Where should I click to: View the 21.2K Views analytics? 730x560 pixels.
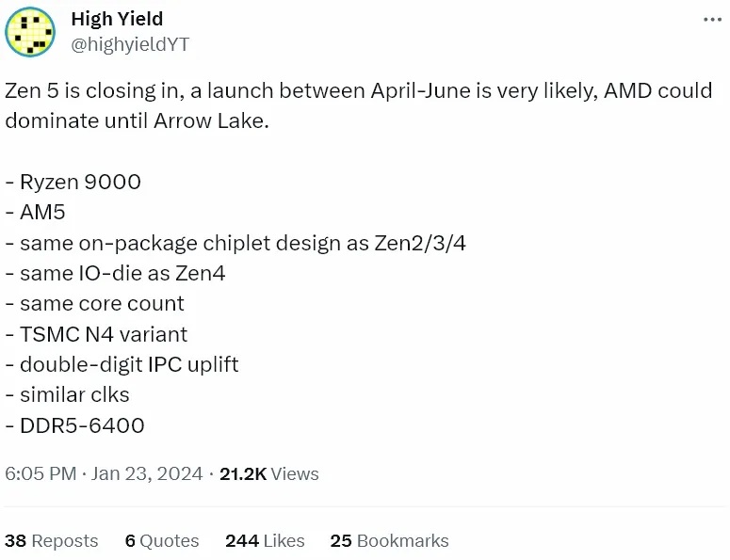(x=269, y=474)
